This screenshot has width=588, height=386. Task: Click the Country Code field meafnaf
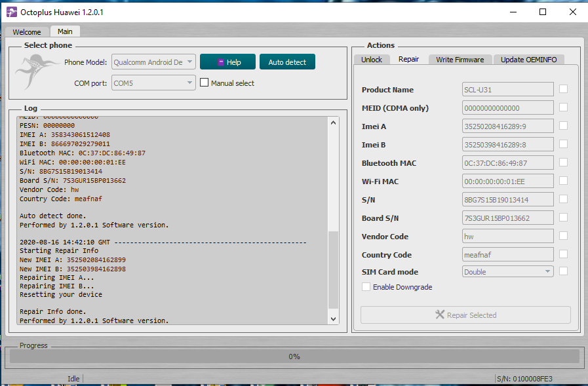508,255
